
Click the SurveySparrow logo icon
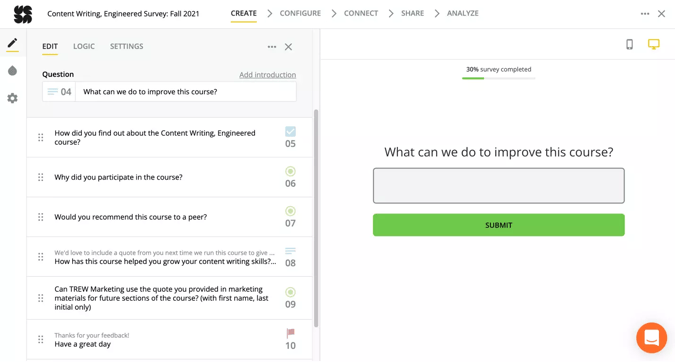[23, 14]
